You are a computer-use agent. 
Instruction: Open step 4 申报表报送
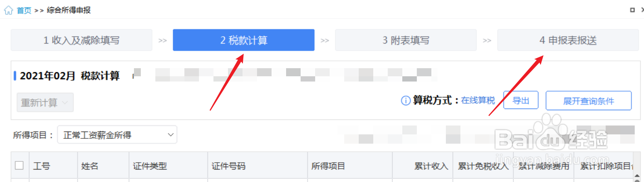click(568, 40)
